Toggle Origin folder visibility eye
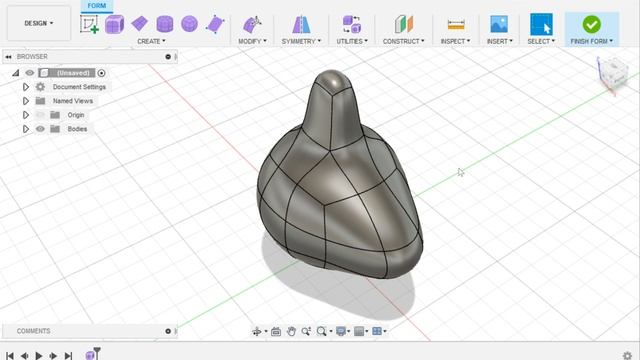 40,115
